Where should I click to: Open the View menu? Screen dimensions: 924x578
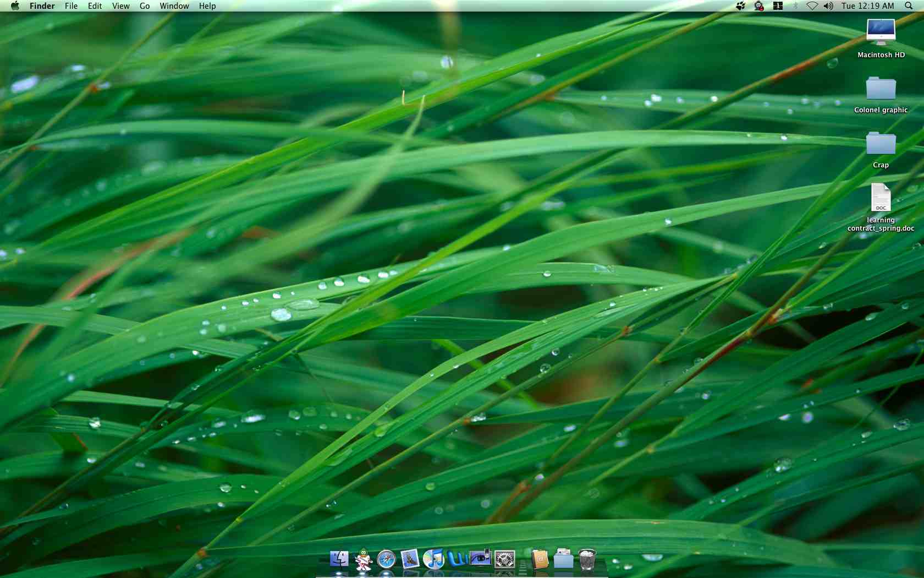(121, 6)
